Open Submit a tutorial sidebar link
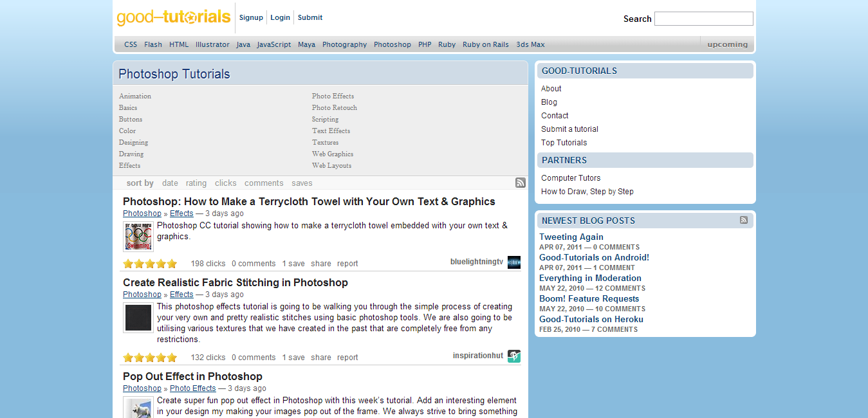The width and height of the screenshot is (868, 418). click(569, 129)
